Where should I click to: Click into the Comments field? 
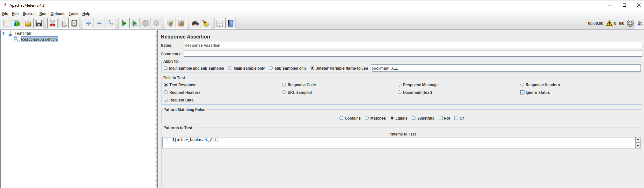point(413,54)
